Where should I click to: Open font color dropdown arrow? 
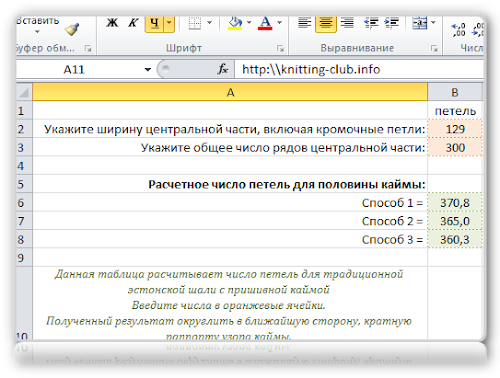pos(279,23)
